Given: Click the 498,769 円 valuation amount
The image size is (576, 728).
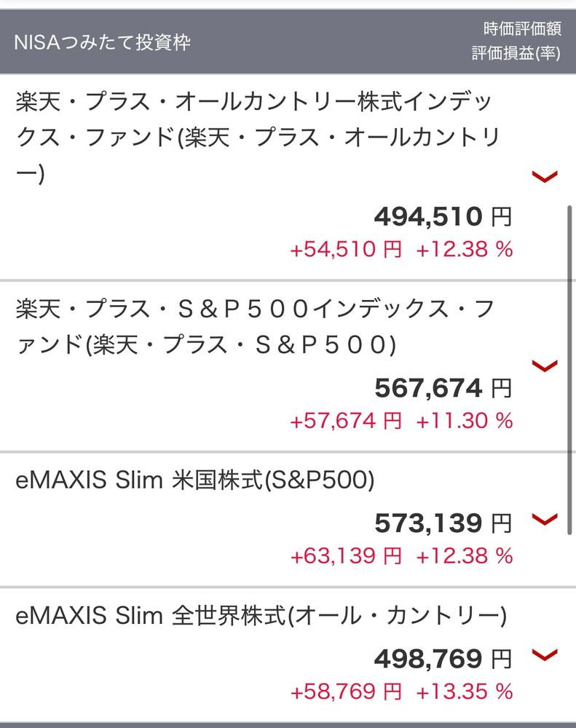Looking at the screenshot, I should pos(443,659).
